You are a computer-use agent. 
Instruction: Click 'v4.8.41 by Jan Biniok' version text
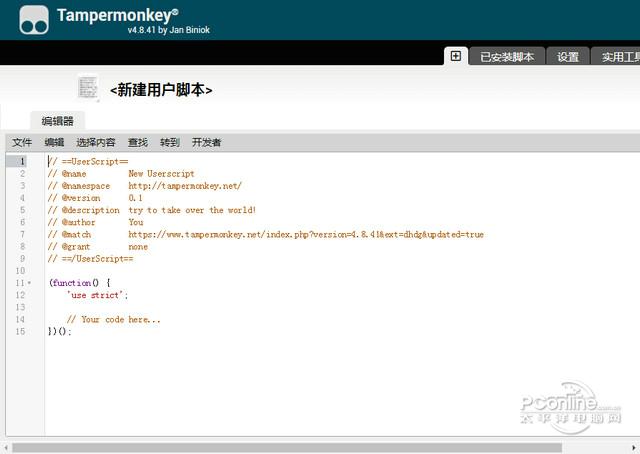pos(169,30)
